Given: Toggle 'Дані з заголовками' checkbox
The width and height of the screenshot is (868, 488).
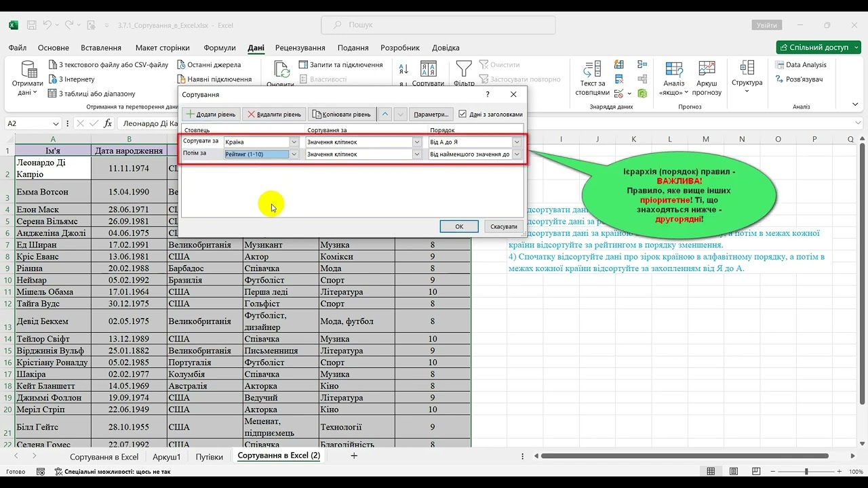Looking at the screenshot, I should point(462,115).
